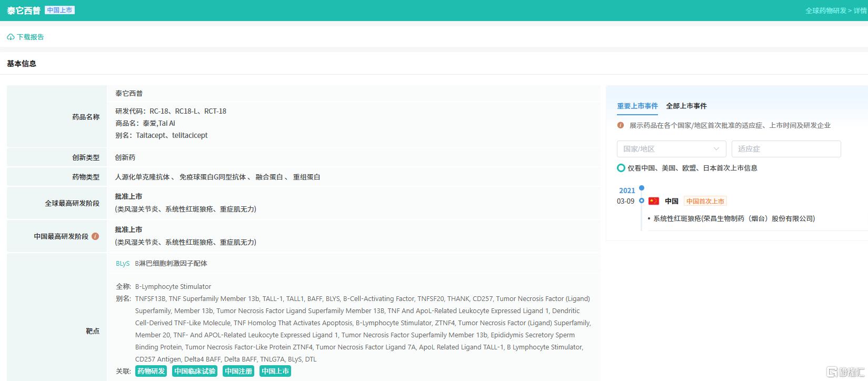Click the 详情 breadcrumb text

pos(860,11)
